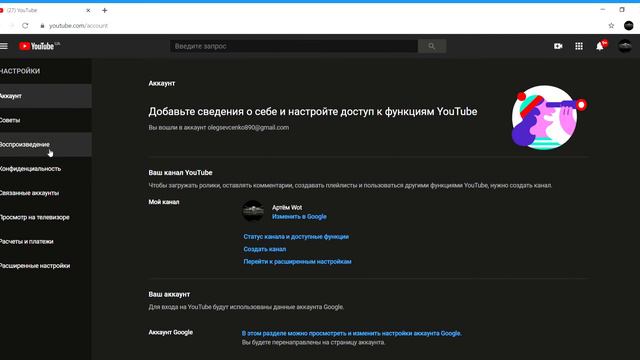Click the site lock icon in address bar
Image resolution: width=640 pixels, height=360 pixels.
tap(42, 26)
